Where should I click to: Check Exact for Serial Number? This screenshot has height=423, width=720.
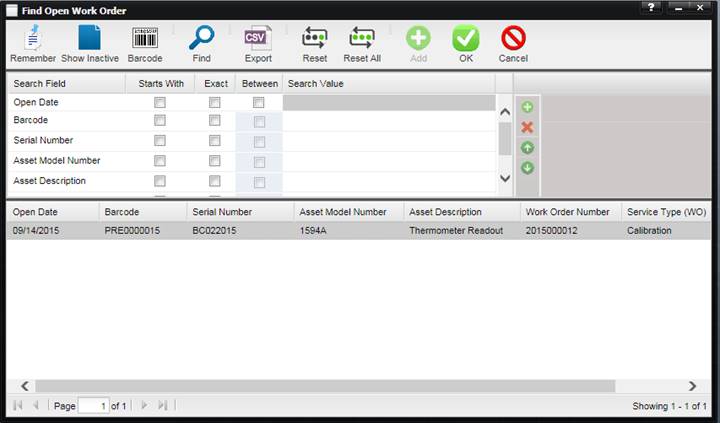[x=214, y=141]
